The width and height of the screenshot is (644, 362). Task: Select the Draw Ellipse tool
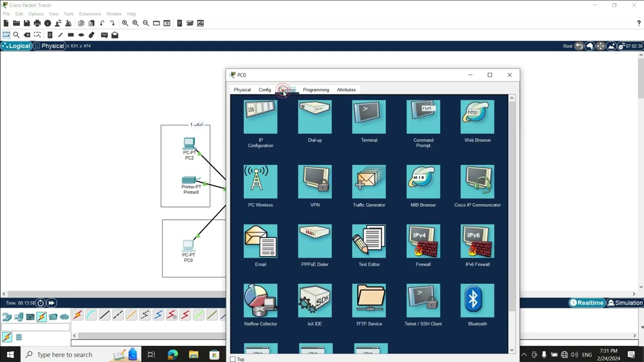pos(81,35)
